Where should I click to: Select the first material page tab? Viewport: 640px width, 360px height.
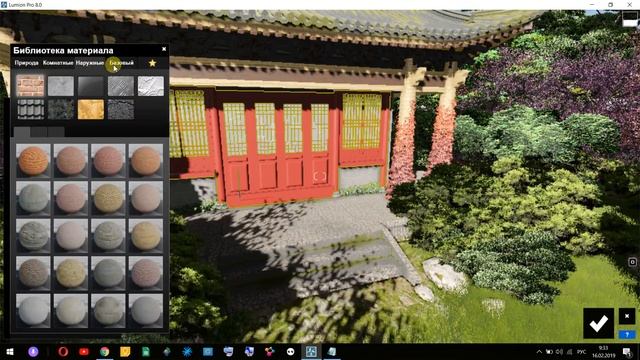click(22, 131)
